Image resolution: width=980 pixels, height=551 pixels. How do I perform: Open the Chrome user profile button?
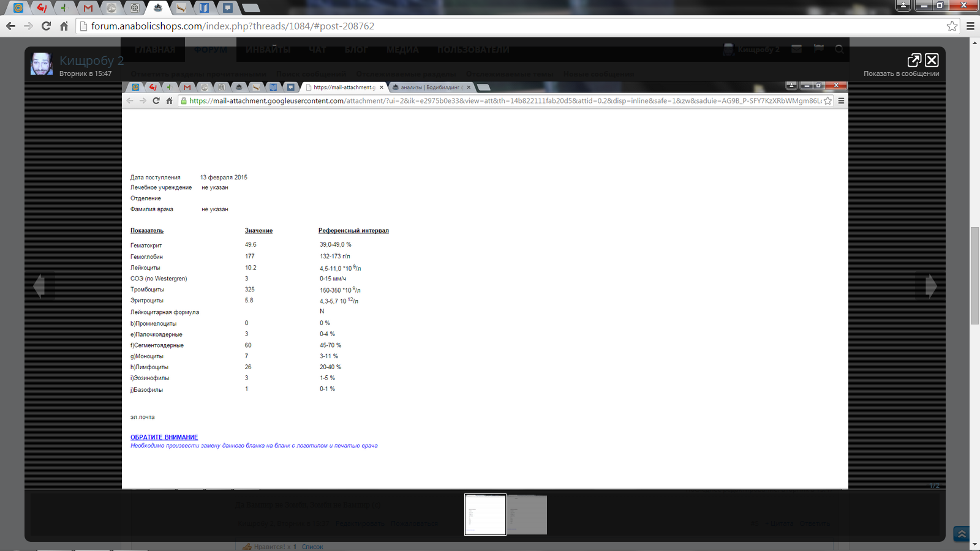pyautogui.click(x=903, y=6)
